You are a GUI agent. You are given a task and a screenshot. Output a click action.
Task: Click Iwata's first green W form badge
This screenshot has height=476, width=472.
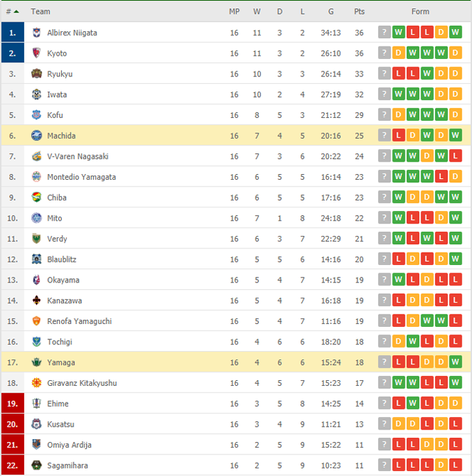pyautogui.click(x=398, y=94)
